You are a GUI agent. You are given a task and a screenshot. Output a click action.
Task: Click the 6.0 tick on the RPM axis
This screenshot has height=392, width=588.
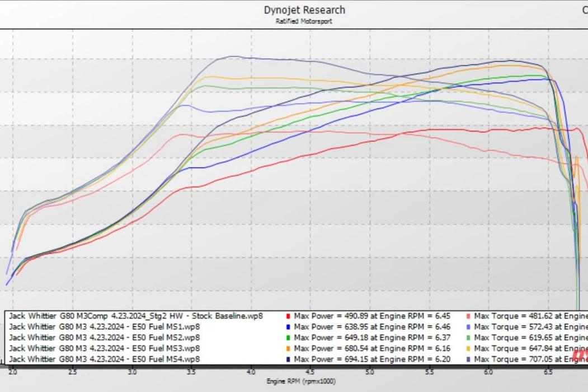click(x=488, y=372)
